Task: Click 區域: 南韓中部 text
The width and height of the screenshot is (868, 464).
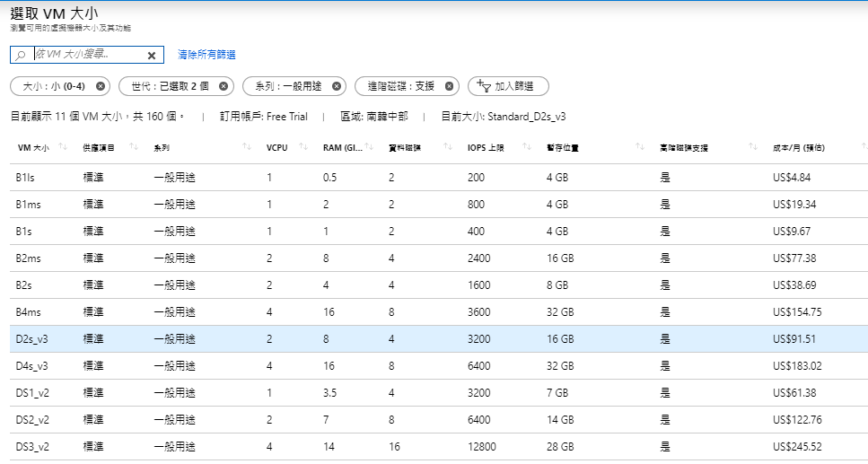Action: tap(374, 117)
